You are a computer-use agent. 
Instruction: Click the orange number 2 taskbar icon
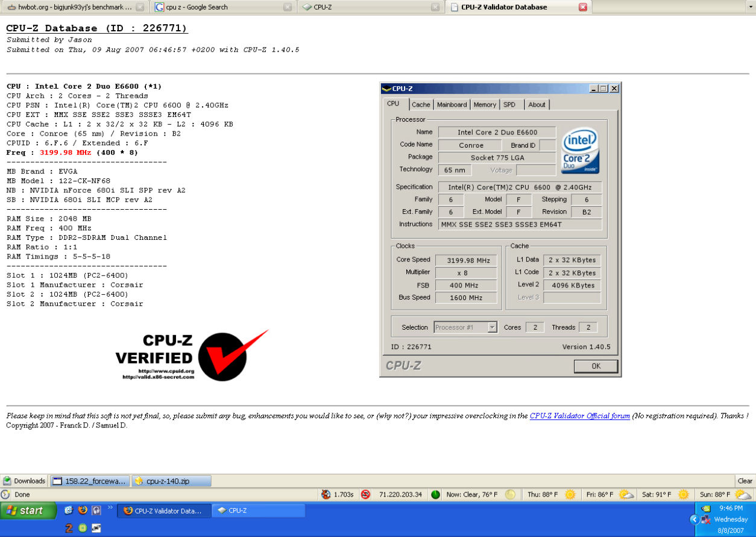[69, 528]
